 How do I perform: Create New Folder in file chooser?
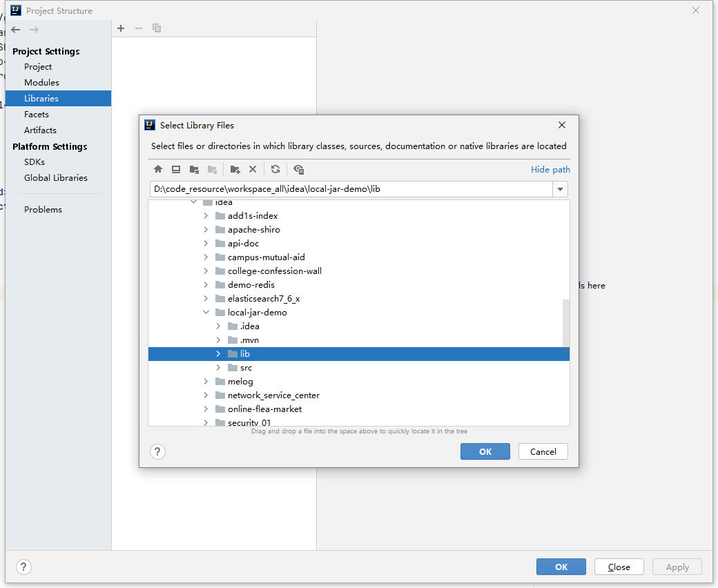tap(235, 169)
